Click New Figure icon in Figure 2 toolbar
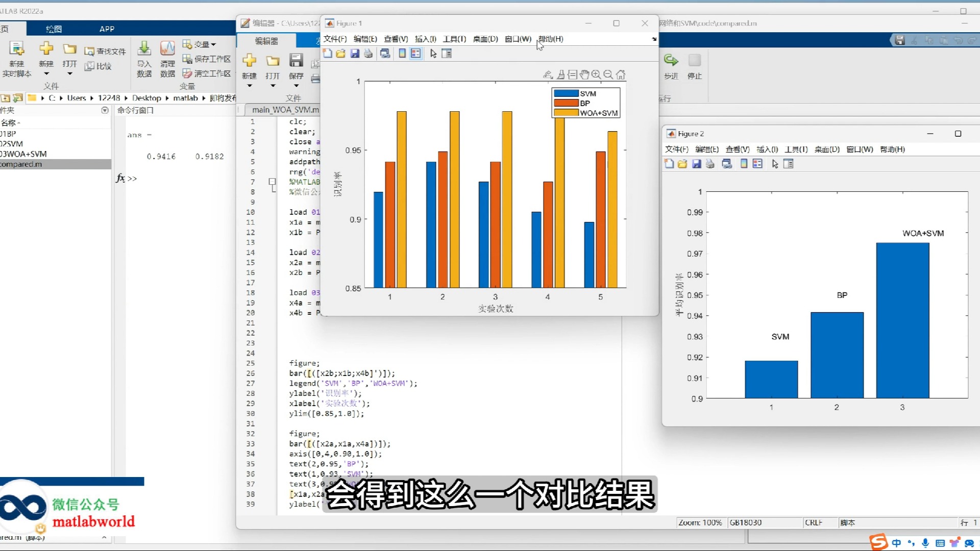980x551 pixels. click(x=669, y=164)
